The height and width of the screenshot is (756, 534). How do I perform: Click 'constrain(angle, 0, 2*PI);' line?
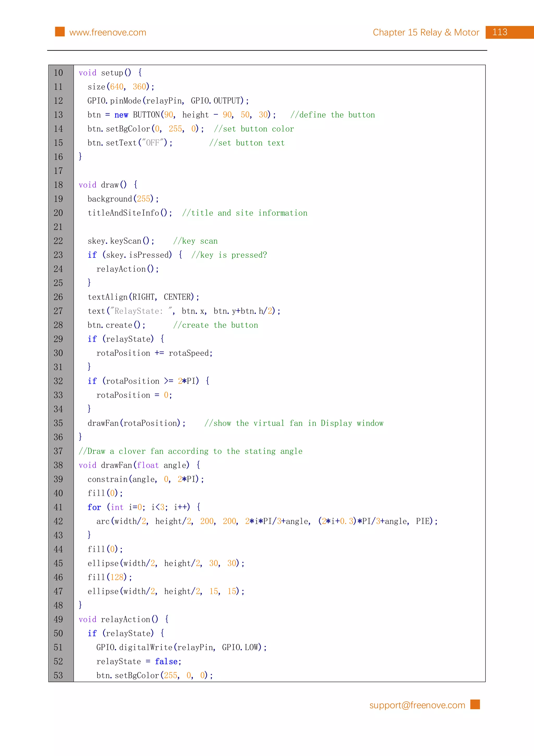tap(146, 479)
